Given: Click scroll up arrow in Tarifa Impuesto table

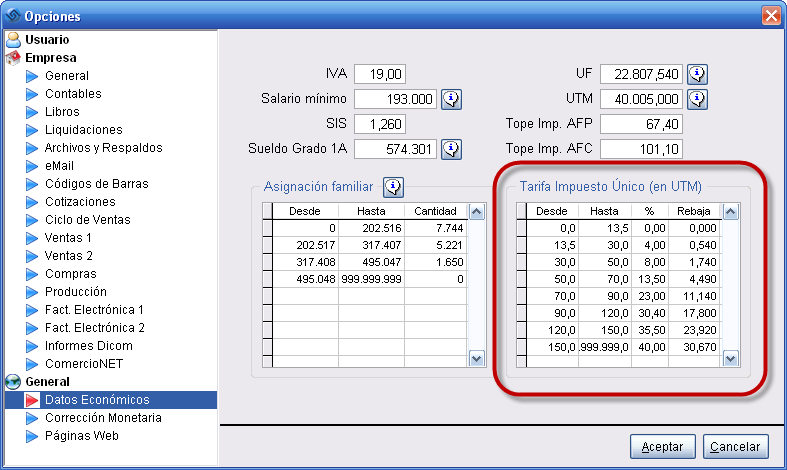Looking at the screenshot, I should tap(730, 211).
